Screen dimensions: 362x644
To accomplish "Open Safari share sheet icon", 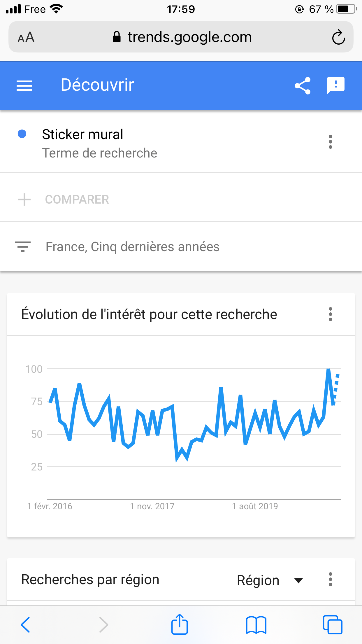I will click(180, 624).
